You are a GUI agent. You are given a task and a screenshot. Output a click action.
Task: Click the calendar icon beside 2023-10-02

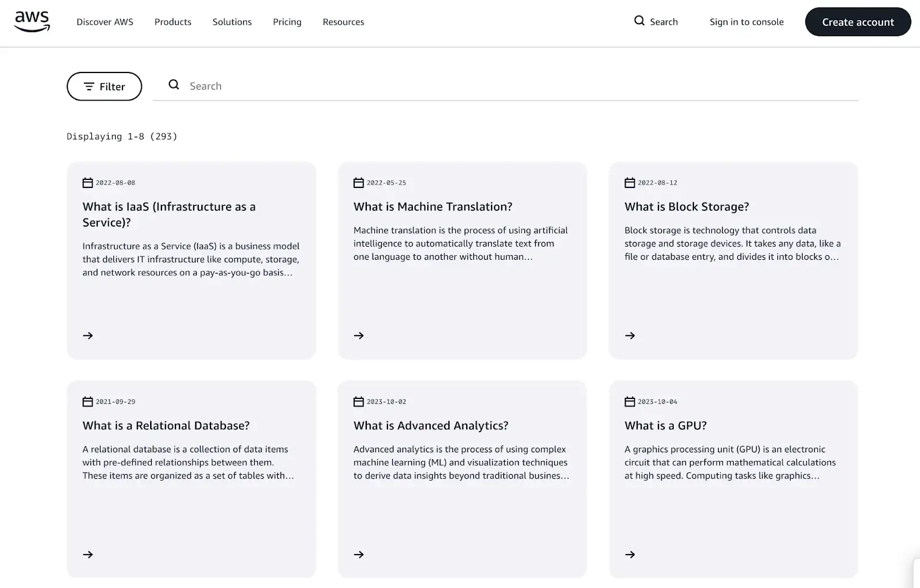click(x=358, y=402)
